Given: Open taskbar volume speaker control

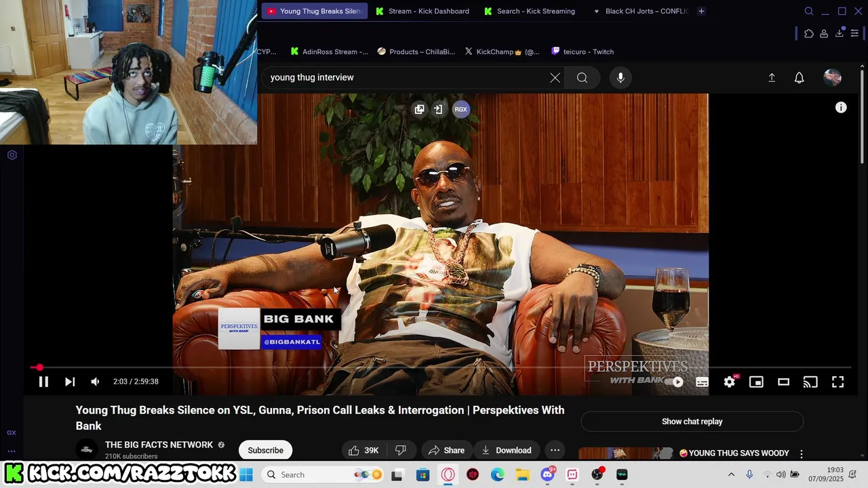Looking at the screenshot, I should tap(781, 474).
